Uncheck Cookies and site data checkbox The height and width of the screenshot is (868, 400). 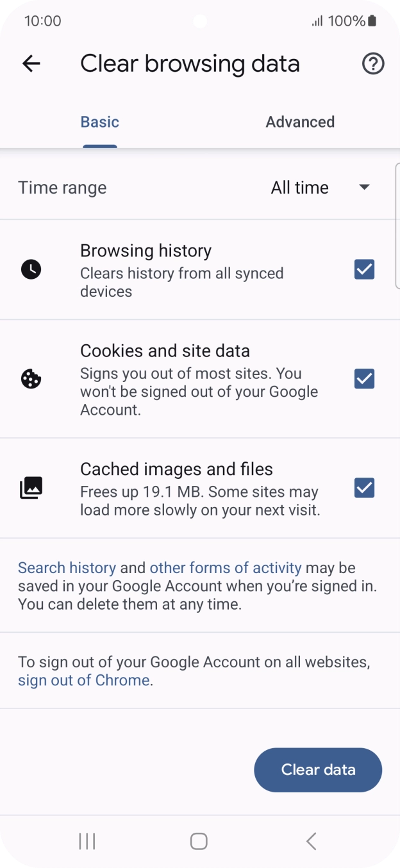click(x=364, y=379)
